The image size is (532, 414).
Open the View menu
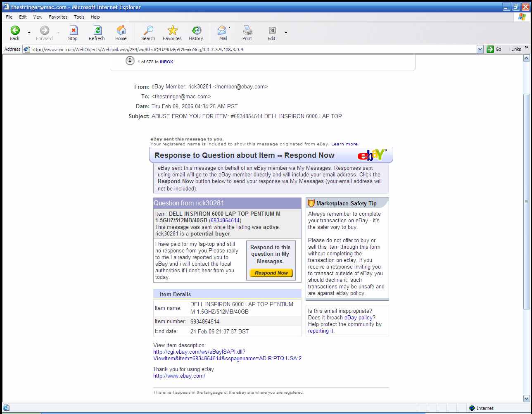click(x=38, y=17)
